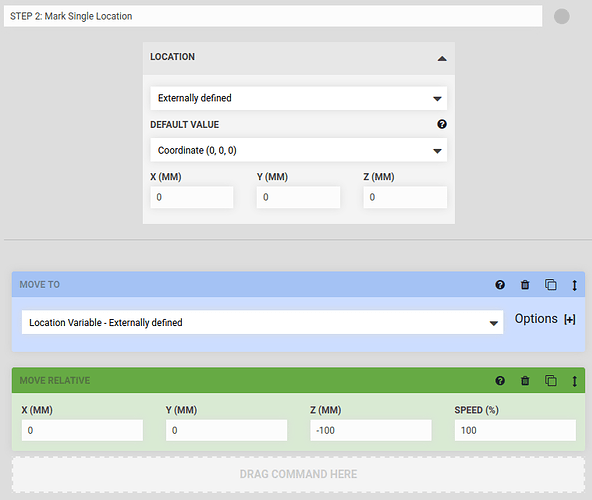This screenshot has width=592, height=500.
Task: Click the gray circle beside the step title
Action: [561, 16]
